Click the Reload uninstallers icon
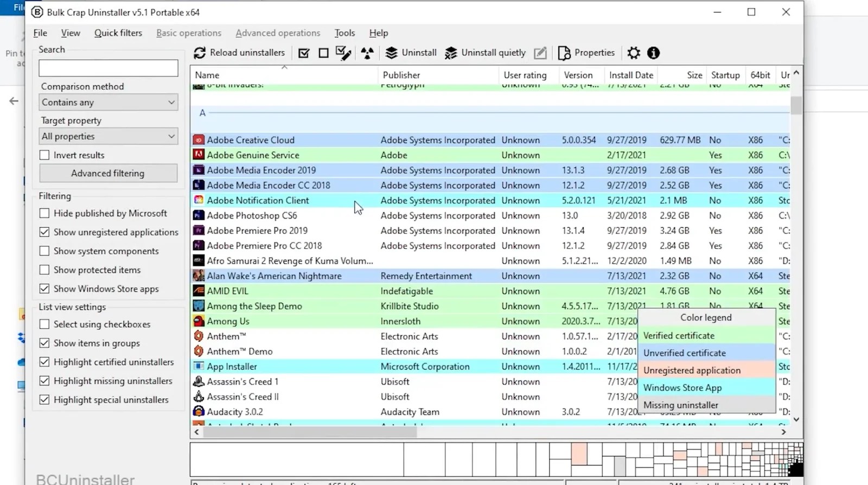Image resolution: width=868 pixels, height=485 pixels. [x=200, y=53]
